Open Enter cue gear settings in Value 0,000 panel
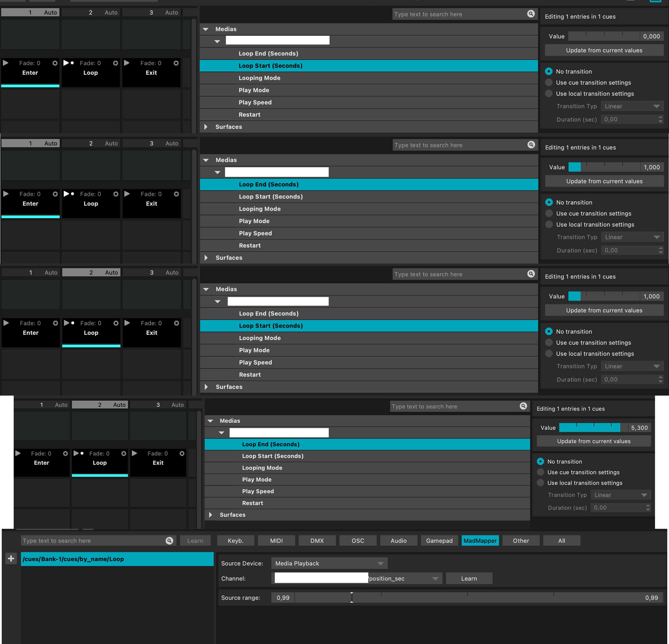This screenshot has height=644, width=669. (55, 63)
